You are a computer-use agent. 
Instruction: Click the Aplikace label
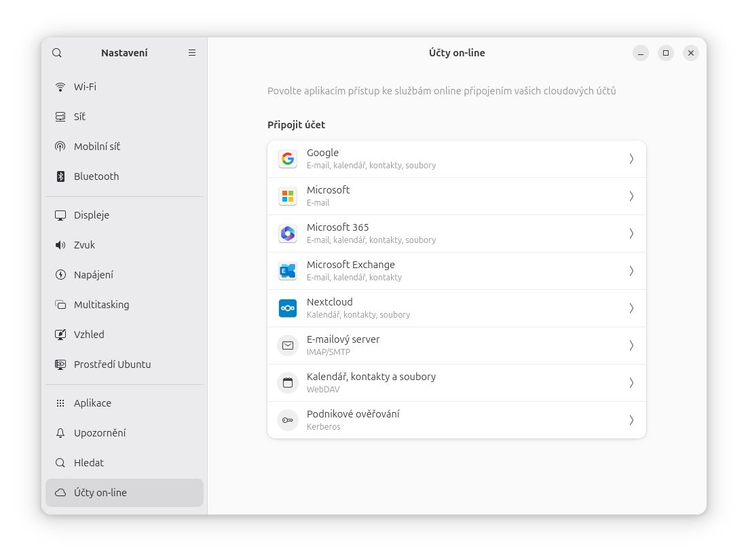[92, 404]
